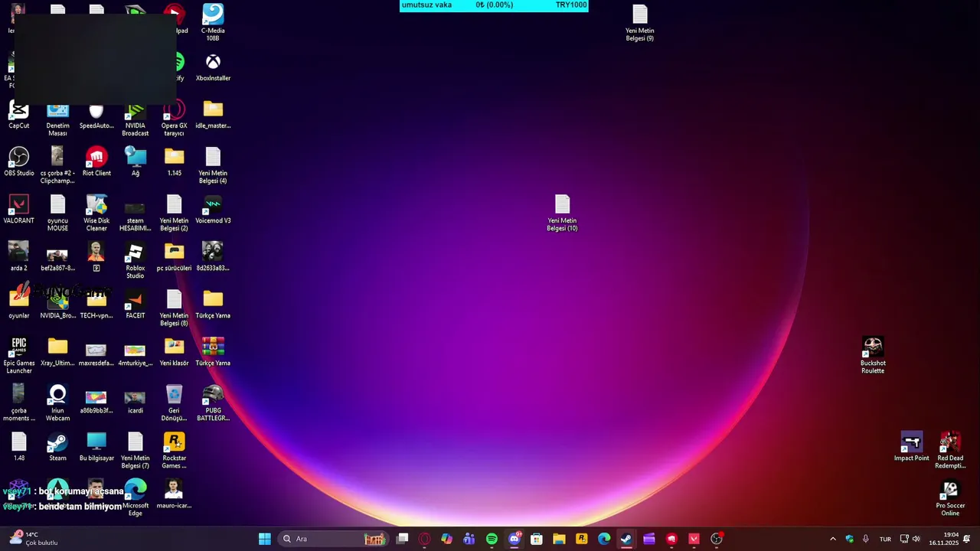The height and width of the screenshot is (551, 980).
Task: Select Yeni Metin Belgesi (4) file
Action: point(213,165)
